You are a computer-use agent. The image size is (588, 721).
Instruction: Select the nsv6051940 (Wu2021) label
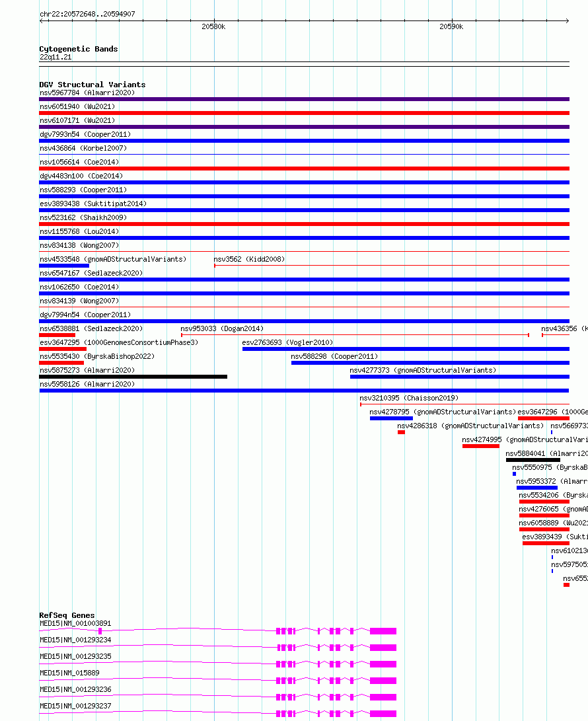tap(77, 106)
